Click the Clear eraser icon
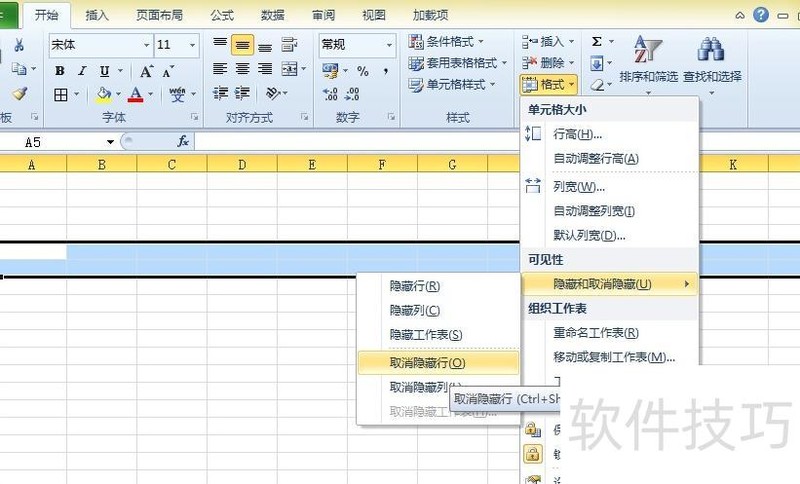The image size is (800, 484). (x=597, y=85)
